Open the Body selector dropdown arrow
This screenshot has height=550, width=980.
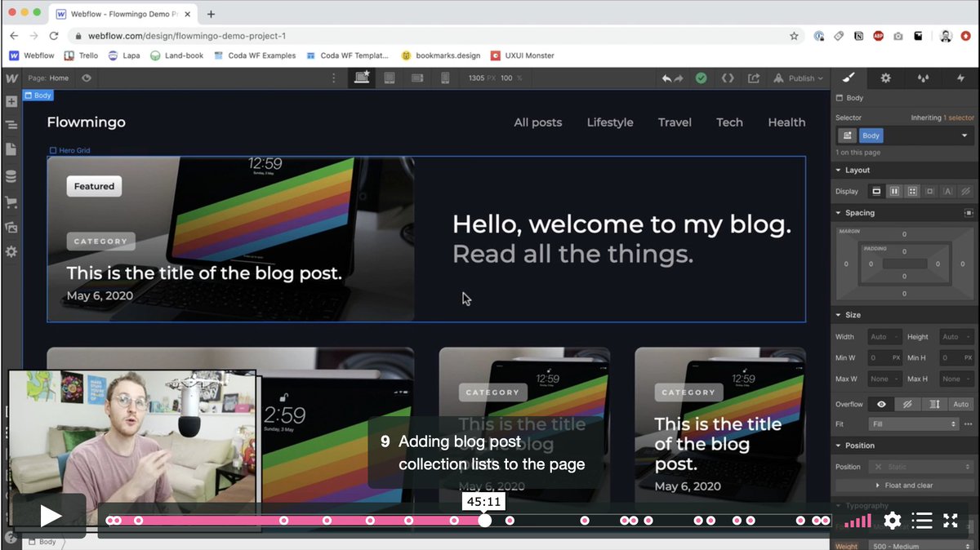point(964,135)
